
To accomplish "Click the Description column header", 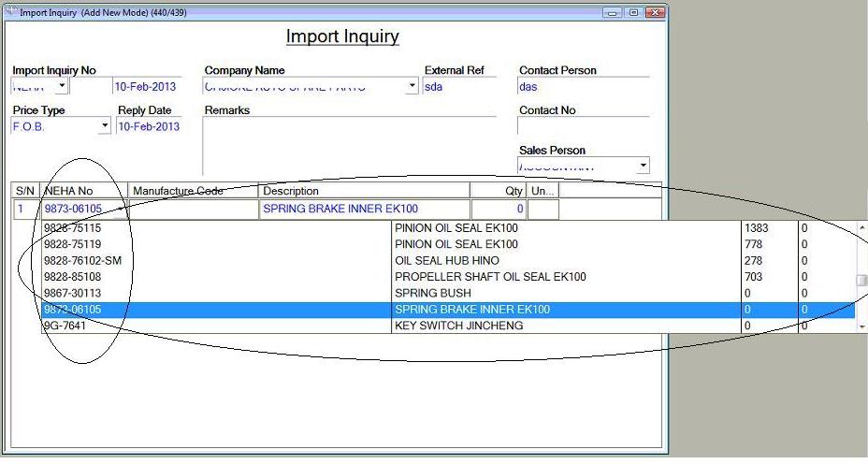I will point(364,191).
